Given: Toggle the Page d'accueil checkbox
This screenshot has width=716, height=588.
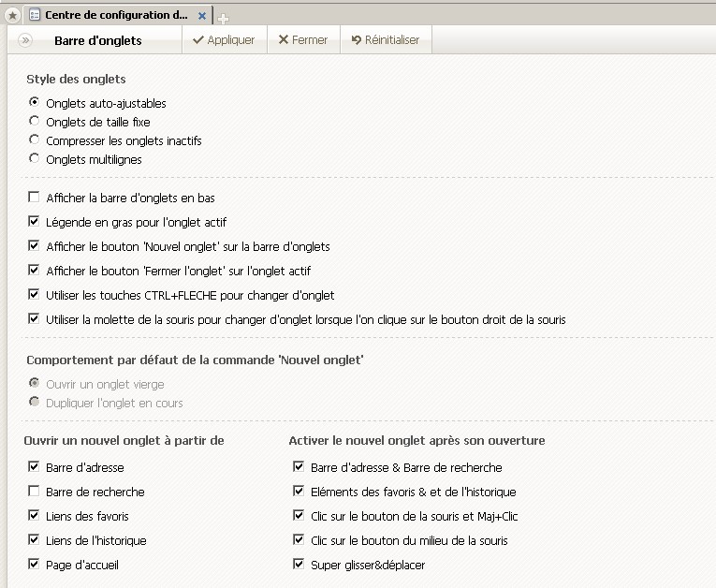Looking at the screenshot, I should coord(34,564).
